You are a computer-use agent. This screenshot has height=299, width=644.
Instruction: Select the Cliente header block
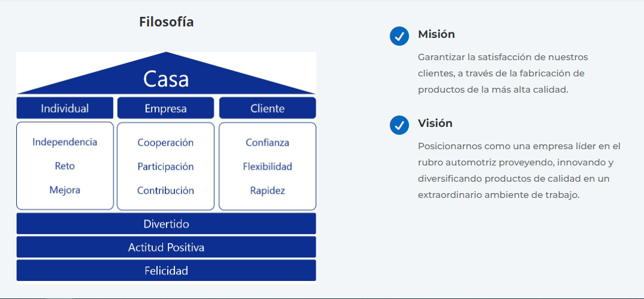(x=267, y=109)
